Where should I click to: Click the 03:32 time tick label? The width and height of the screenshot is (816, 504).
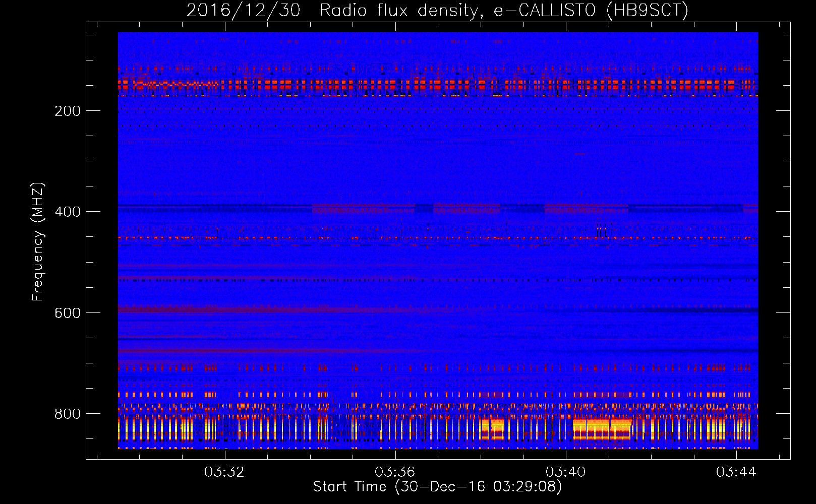[x=224, y=472]
